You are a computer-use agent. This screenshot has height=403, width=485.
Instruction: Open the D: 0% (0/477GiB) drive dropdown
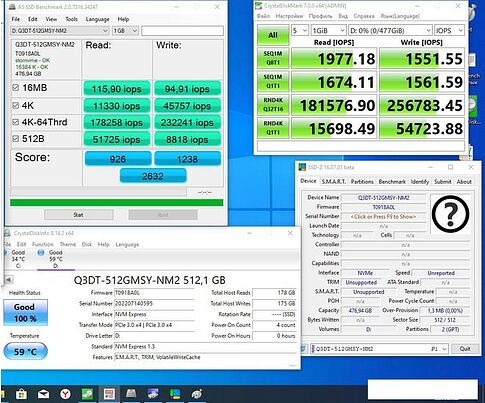[x=390, y=31]
